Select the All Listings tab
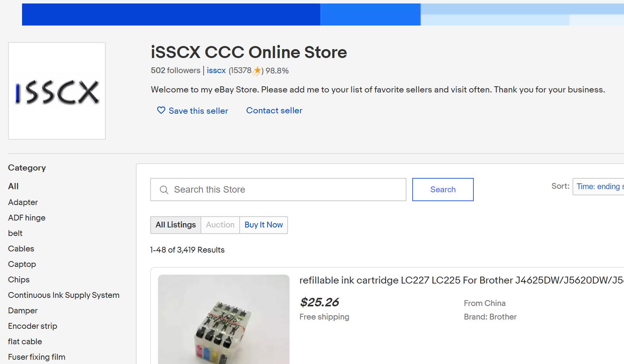The width and height of the screenshot is (624, 364). (176, 225)
